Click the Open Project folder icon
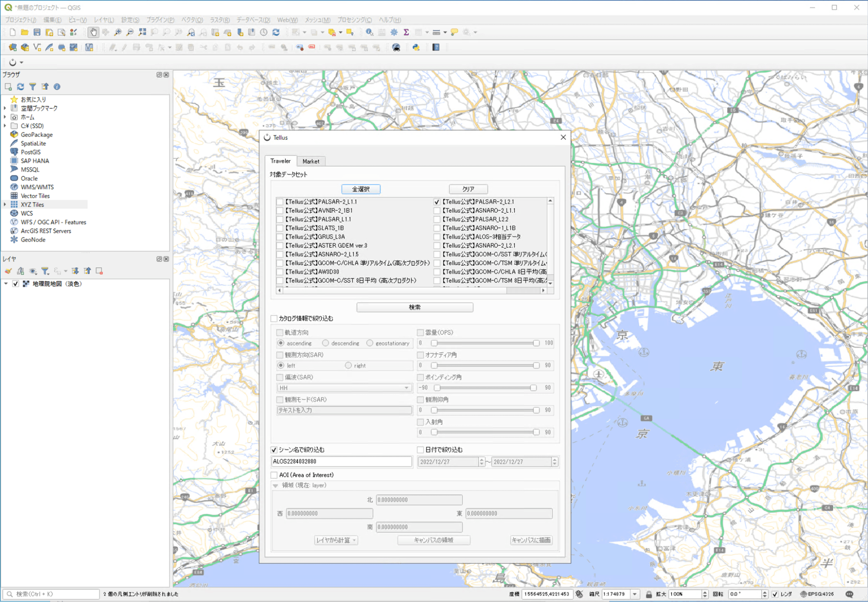This screenshot has height=602, width=868. [x=25, y=32]
